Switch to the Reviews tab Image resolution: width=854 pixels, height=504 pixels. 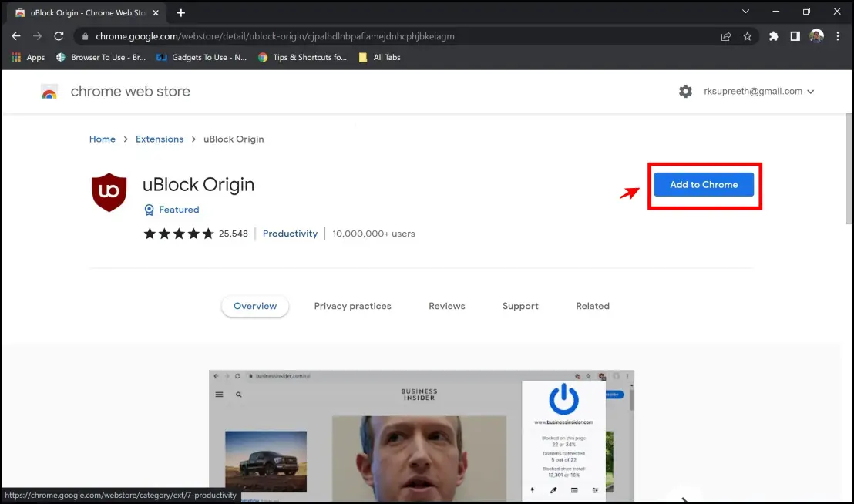click(446, 306)
